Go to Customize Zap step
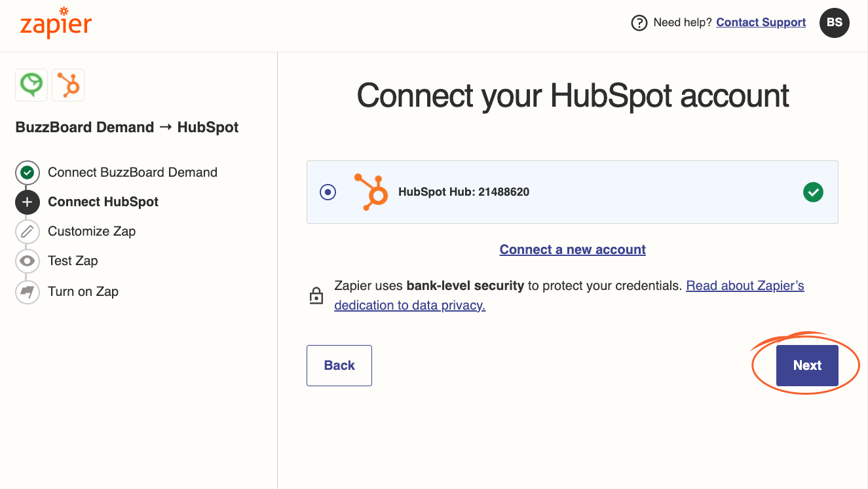Viewport: 868px width, 489px height. tap(92, 231)
